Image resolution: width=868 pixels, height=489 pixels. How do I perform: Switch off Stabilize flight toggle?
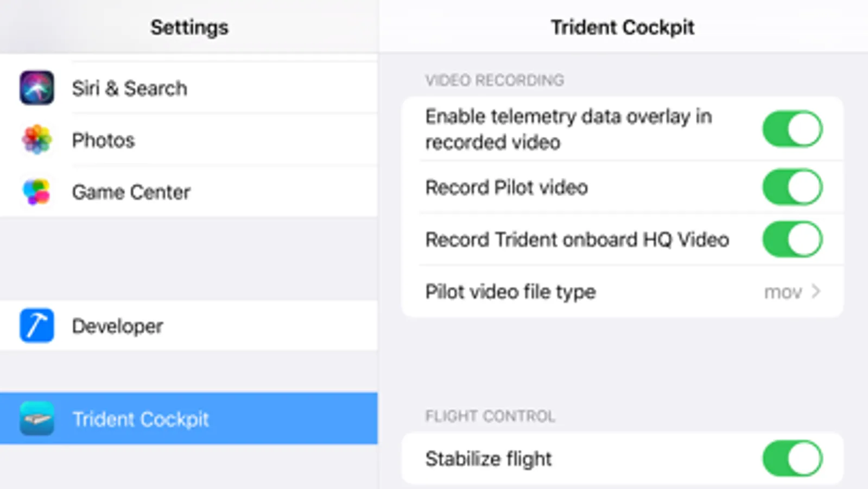coord(792,459)
